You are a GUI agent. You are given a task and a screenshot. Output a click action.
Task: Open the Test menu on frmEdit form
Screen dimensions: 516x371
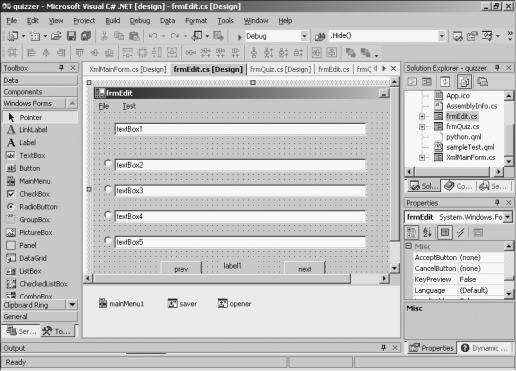click(129, 106)
